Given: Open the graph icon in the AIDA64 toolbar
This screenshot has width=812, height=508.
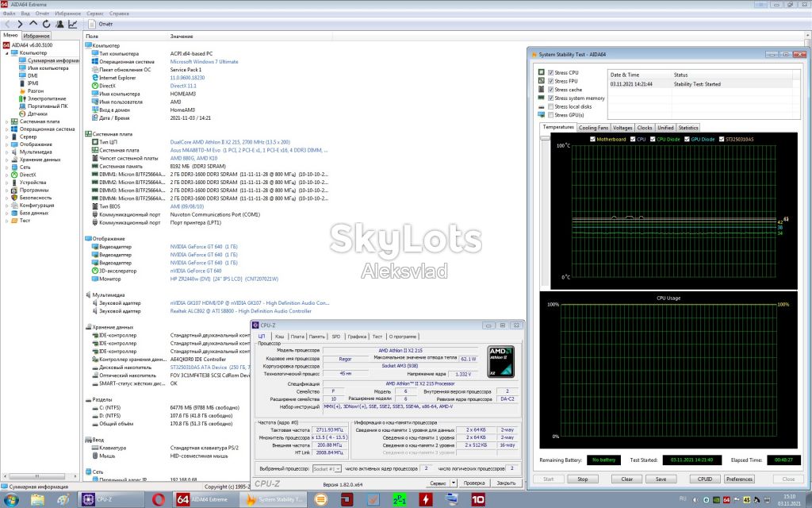Looking at the screenshot, I should pos(72,24).
